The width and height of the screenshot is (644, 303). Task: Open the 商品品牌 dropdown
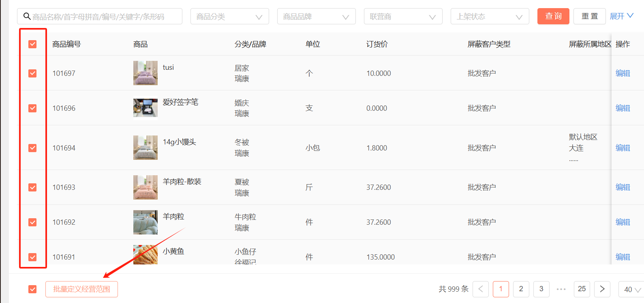(x=317, y=16)
